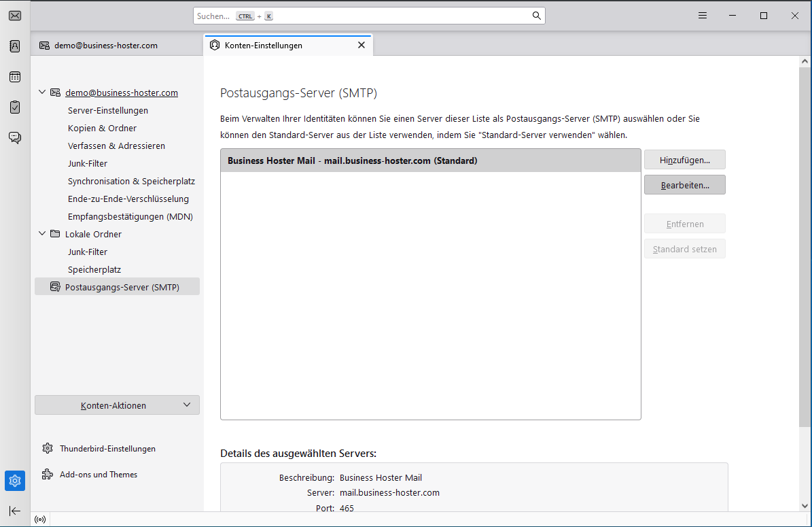Click the Bearbeiten... button
The width and height of the screenshot is (812, 527).
[x=685, y=185]
